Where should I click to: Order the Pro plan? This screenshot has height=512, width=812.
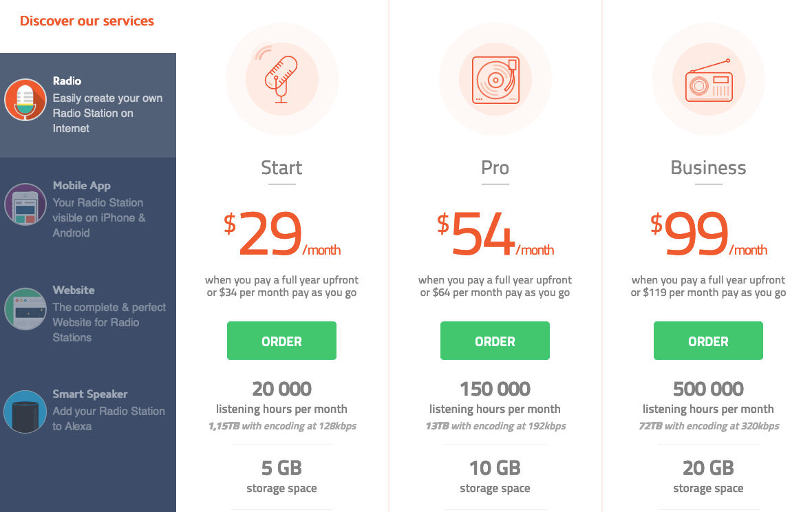[x=495, y=340]
